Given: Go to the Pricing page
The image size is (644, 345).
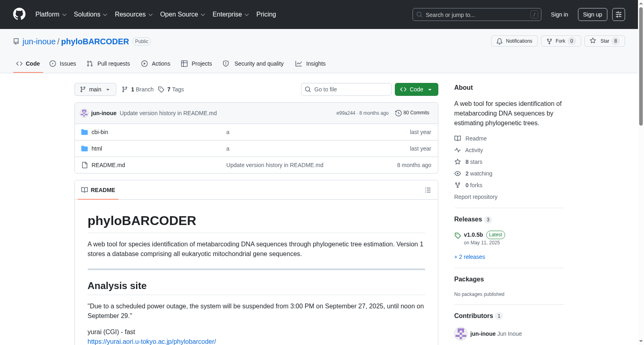Looking at the screenshot, I should 266,14.
